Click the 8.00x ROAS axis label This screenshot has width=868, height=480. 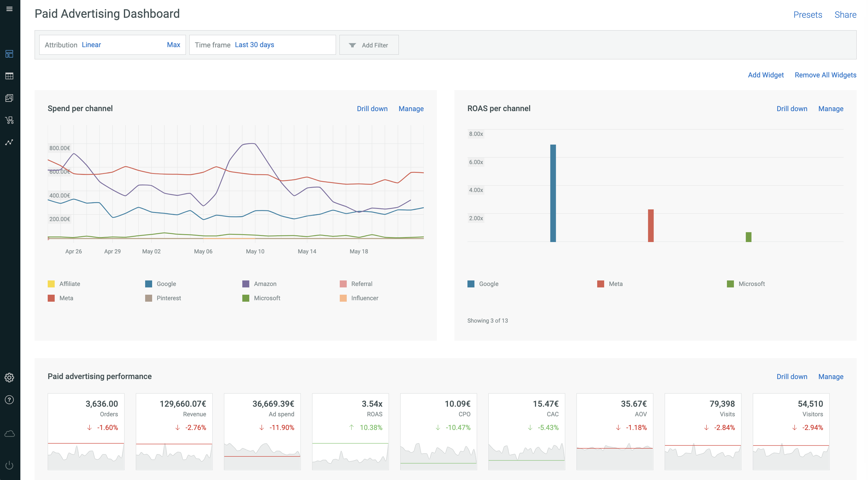pyautogui.click(x=476, y=134)
